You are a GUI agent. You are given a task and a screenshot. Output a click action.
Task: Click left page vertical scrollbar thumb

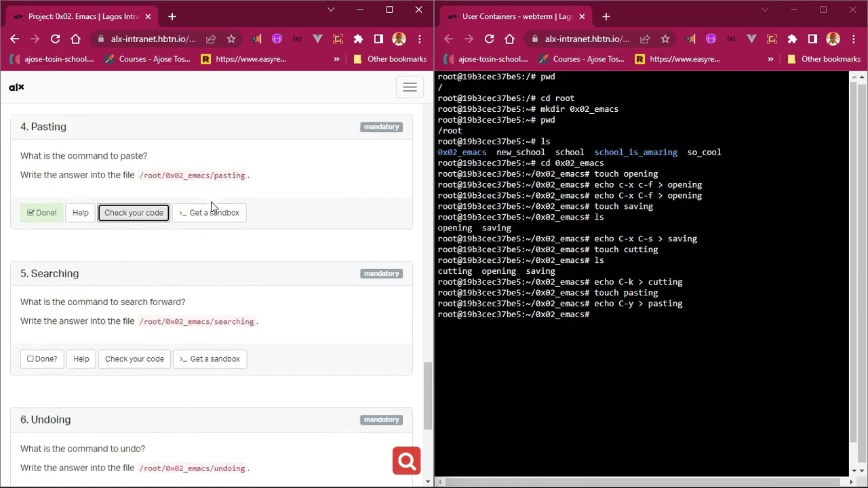(x=427, y=396)
